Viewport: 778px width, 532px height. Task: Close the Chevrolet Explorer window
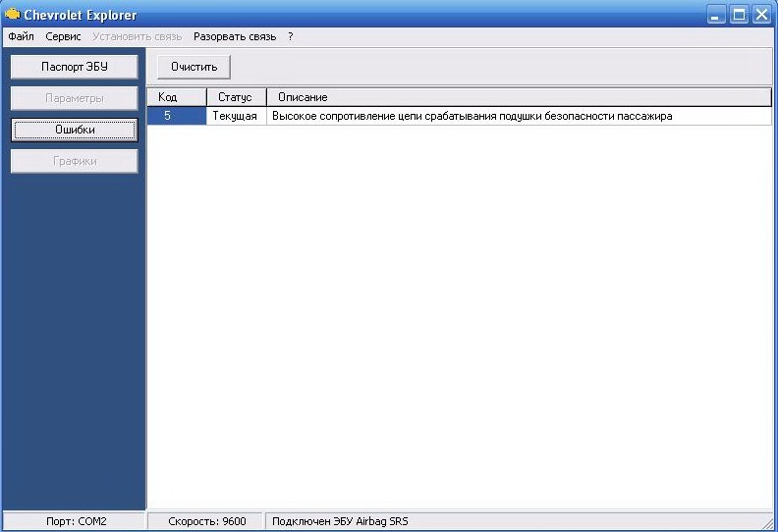tap(761, 15)
